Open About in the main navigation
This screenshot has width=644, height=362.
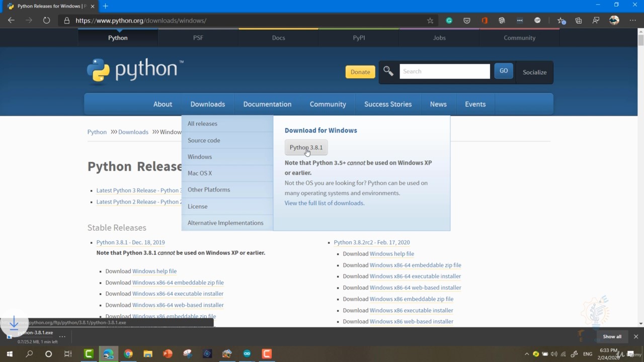(x=163, y=104)
